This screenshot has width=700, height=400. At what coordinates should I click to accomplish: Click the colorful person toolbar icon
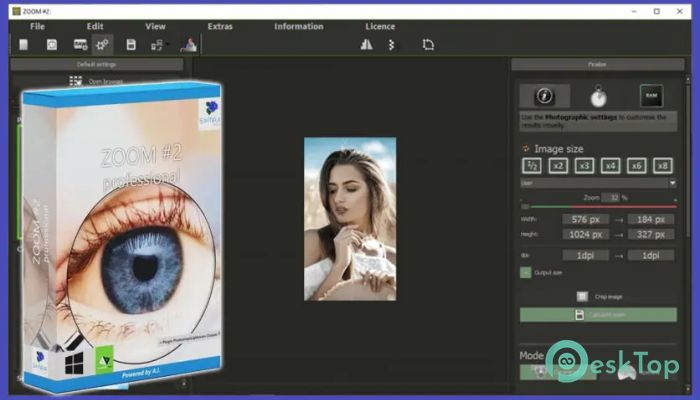pos(188,45)
